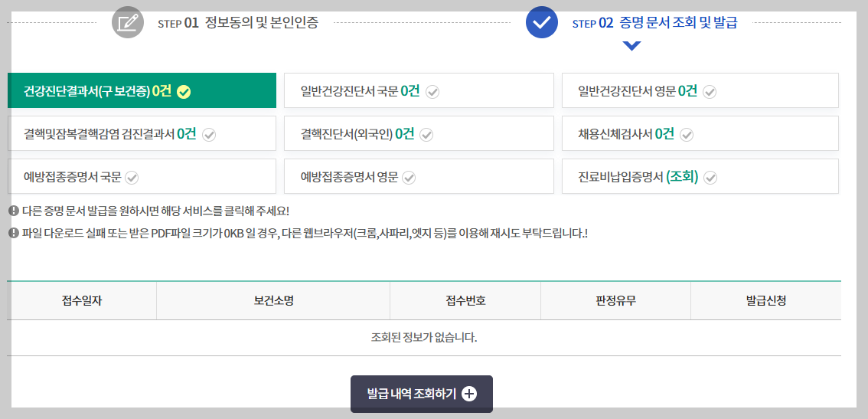The image size is (868, 419).
Task: Click the STEP 02 blue checkmark circle icon
Action: click(542, 22)
